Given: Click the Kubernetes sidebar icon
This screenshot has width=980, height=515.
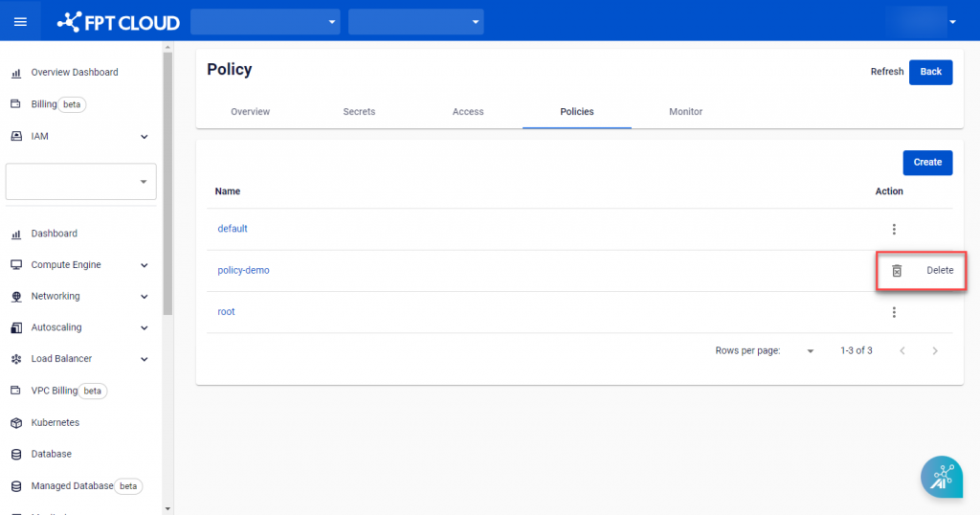Looking at the screenshot, I should click(x=16, y=422).
